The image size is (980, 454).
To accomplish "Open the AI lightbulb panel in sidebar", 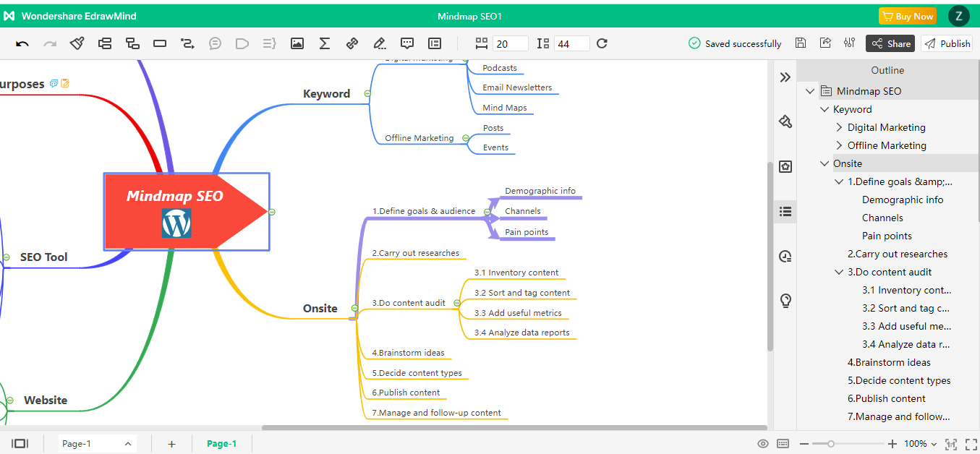I will click(785, 301).
